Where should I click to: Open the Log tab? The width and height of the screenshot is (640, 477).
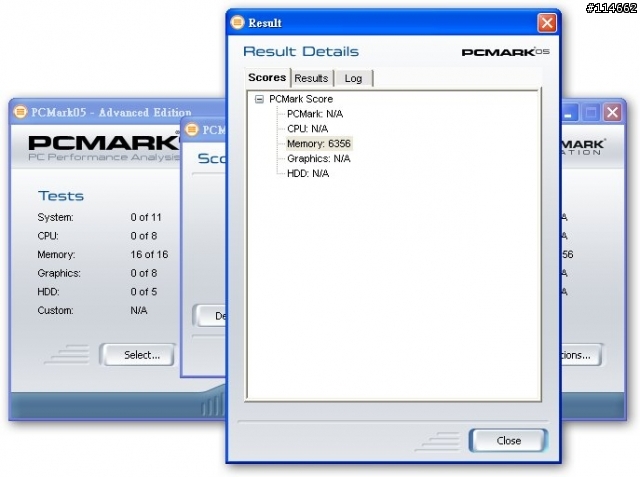point(353,78)
